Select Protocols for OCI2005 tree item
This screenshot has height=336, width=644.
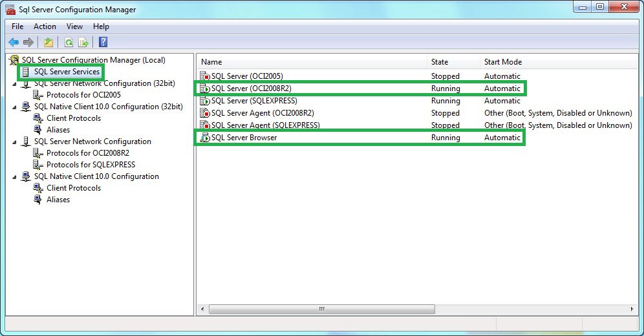[83, 95]
